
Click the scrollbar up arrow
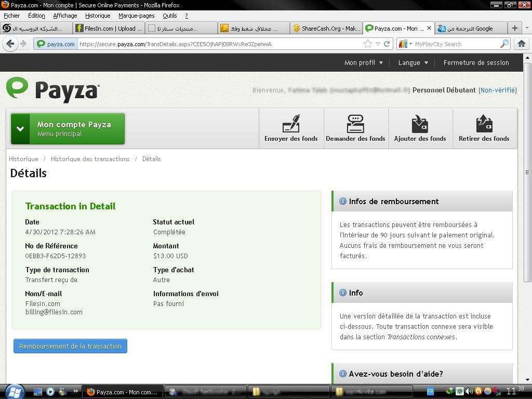527,58
